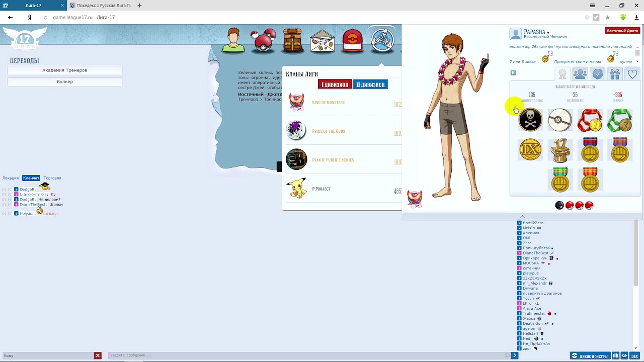Open a new browser tab with plus
Viewport: 644px width, 362px height.
[139, 6]
